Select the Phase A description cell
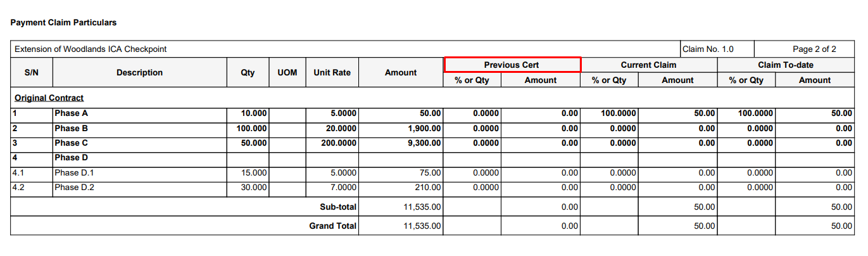Viewport: 868px width, 256px height. tap(67, 113)
